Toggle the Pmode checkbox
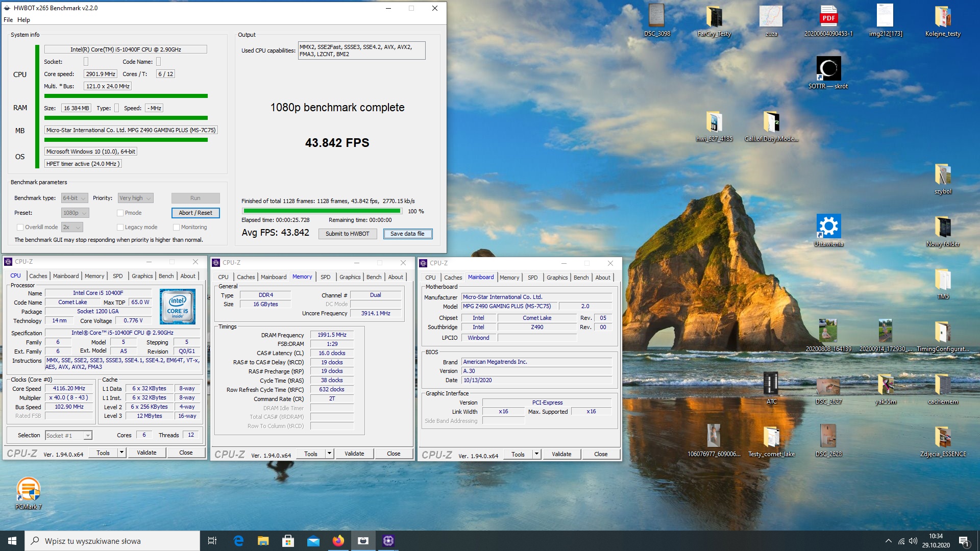The width and height of the screenshot is (980, 551). point(120,213)
